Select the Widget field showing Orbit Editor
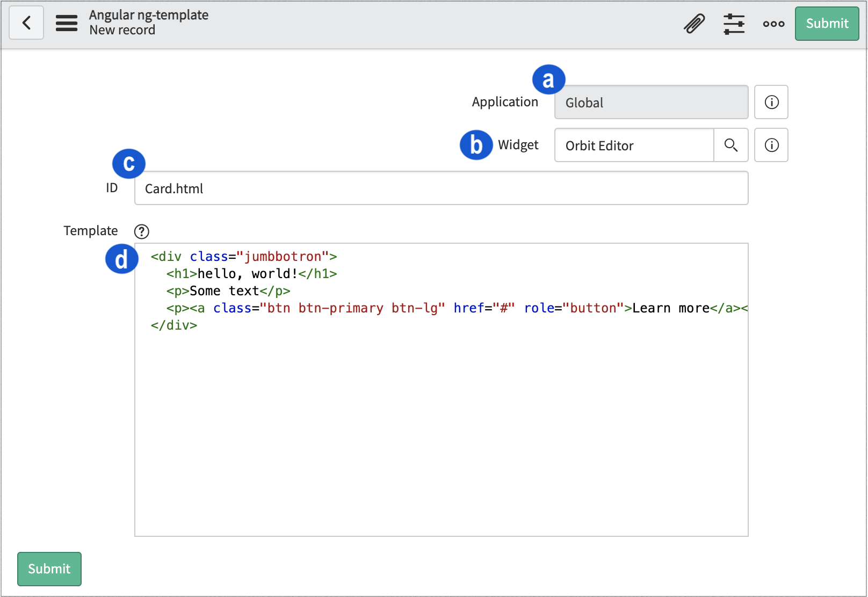Viewport: 868px width, 597px height. [634, 145]
